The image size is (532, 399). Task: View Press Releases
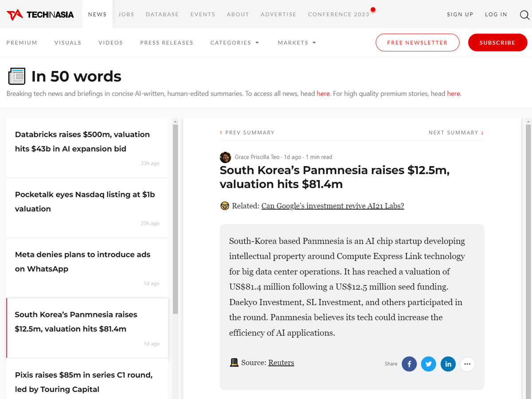click(167, 43)
